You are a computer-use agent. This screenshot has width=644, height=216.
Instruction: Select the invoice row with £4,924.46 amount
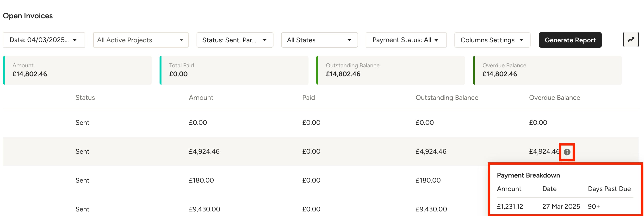321,152
